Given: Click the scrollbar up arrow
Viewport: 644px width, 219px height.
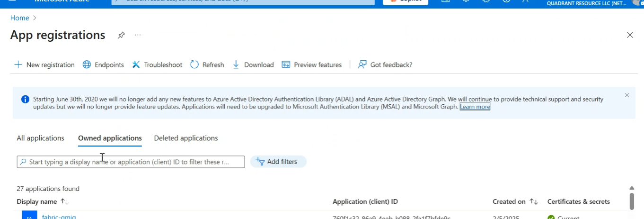Looking at the screenshot, I should [x=632, y=188].
